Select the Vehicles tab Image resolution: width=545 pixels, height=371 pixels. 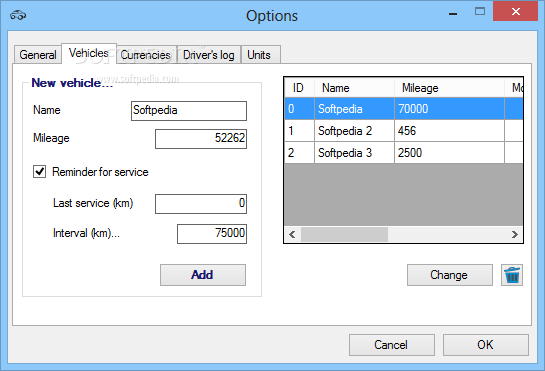[x=89, y=53]
